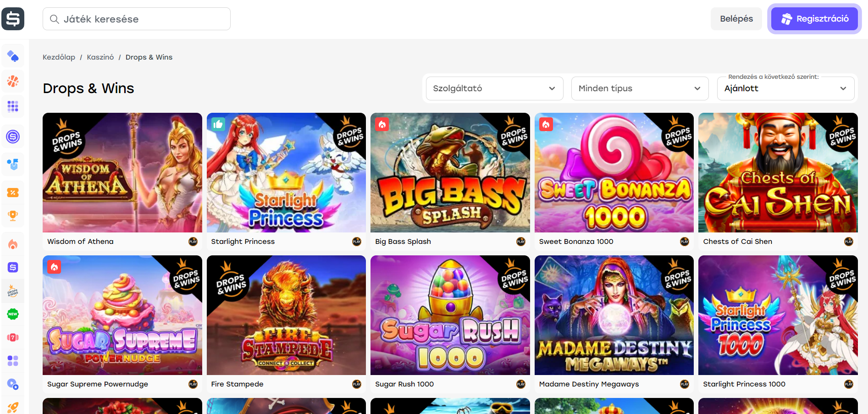This screenshot has width=868, height=414.
Task: Open Starlight Princess 1000 game thumbnail
Action: point(778,315)
